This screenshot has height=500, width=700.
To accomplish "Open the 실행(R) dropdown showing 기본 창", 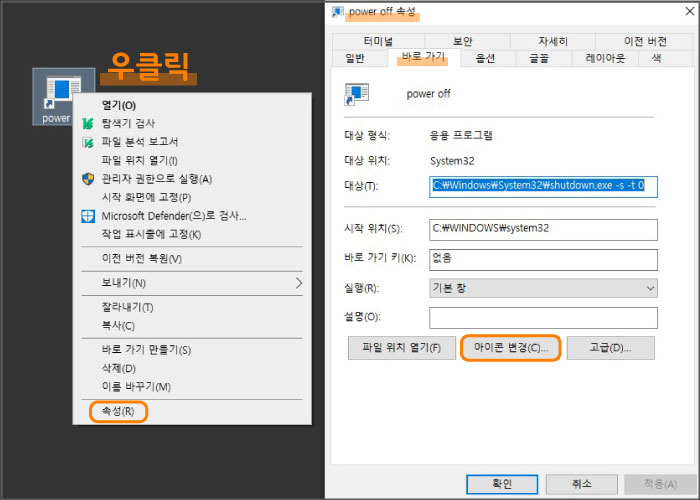I will click(x=543, y=288).
